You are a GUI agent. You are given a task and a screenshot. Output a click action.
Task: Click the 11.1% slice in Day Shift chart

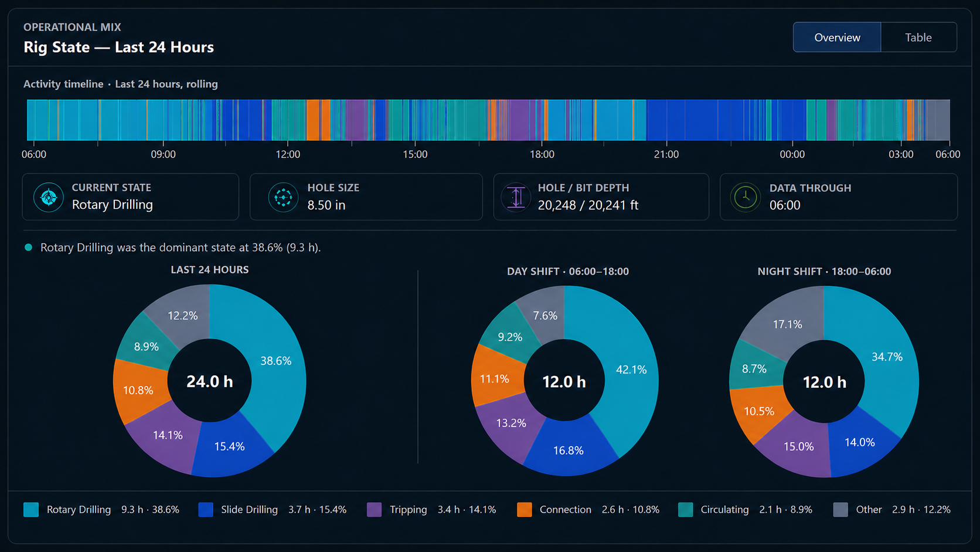pyautogui.click(x=494, y=379)
